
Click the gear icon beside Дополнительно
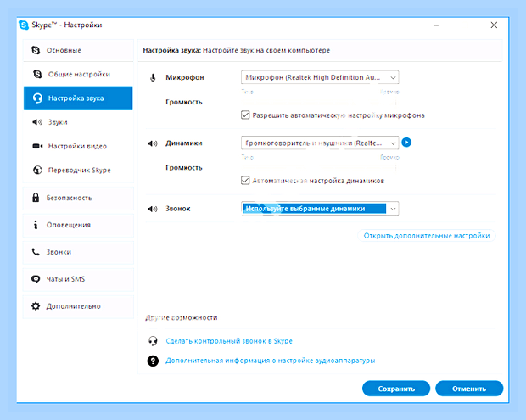[36, 306]
